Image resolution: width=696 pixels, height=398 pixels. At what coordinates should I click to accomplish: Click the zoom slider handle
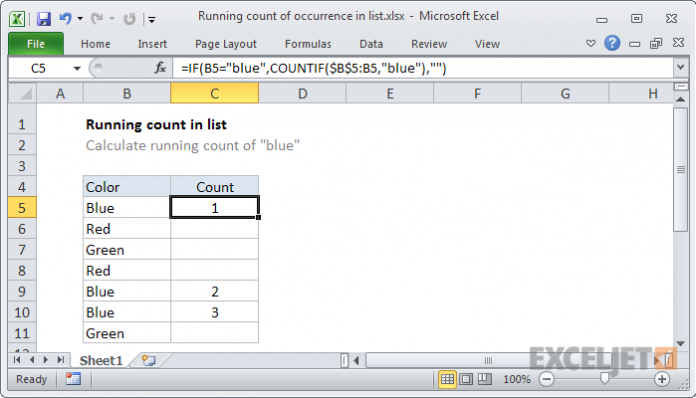coord(604,378)
